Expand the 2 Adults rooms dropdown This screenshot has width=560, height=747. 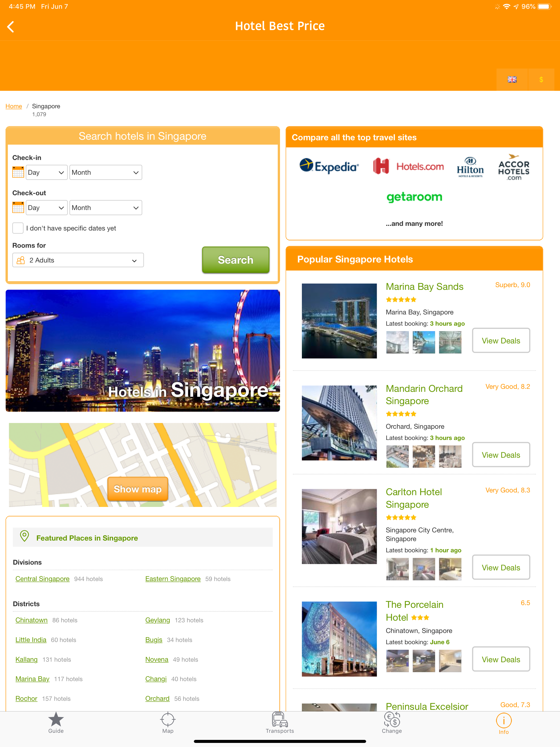(78, 260)
